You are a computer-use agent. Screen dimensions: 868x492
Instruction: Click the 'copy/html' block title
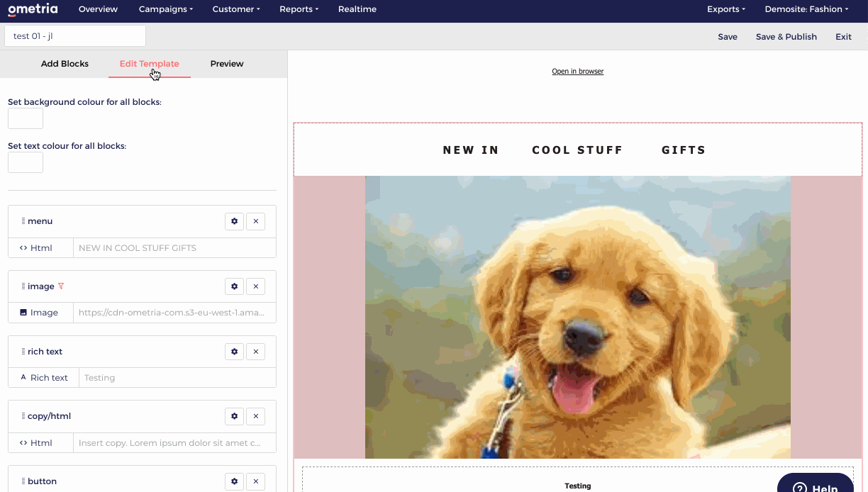(x=50, y=416)
